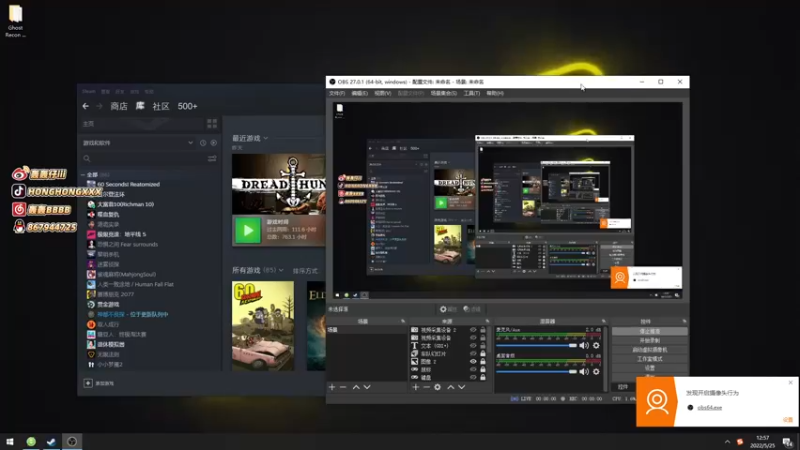Open 麦克风/Aux audio settings gear
Viewport: 800px width, 450px height.
click(596, 345)
